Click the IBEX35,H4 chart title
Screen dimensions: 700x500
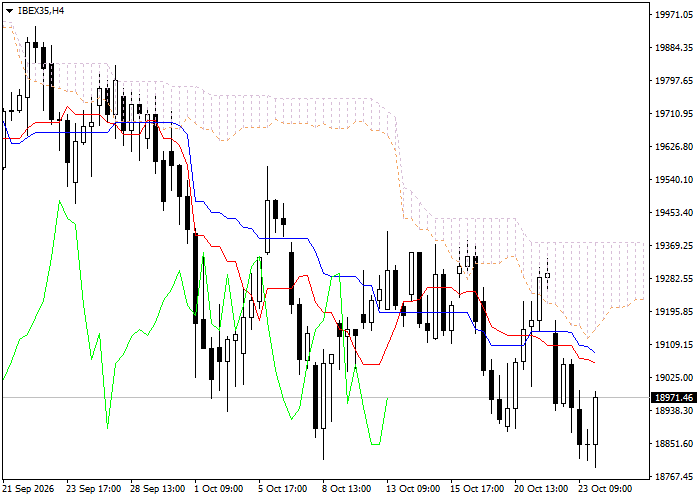[41, 11]
